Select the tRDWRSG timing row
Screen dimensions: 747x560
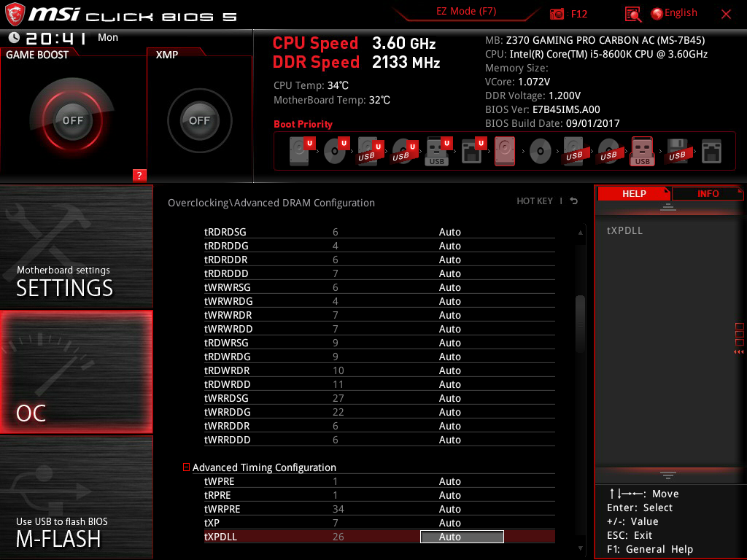pyautogui.click(x=379, y=343)
